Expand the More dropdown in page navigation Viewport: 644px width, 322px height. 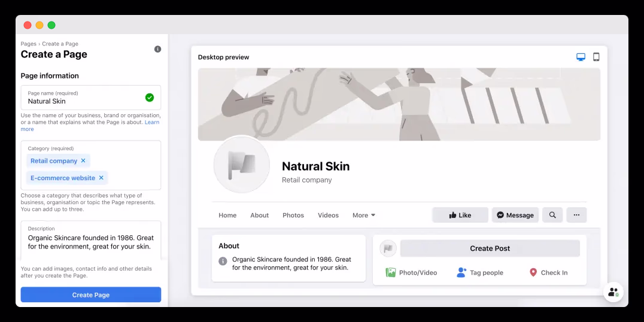pyautogui.click(x=364, y=215)
